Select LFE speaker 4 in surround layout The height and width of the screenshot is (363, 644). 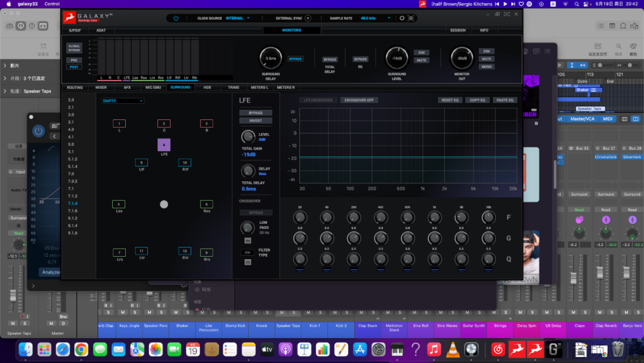(x=164, y=144)
